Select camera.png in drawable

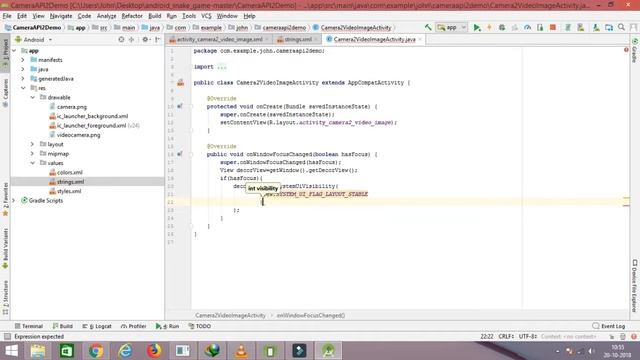point(68,107)
